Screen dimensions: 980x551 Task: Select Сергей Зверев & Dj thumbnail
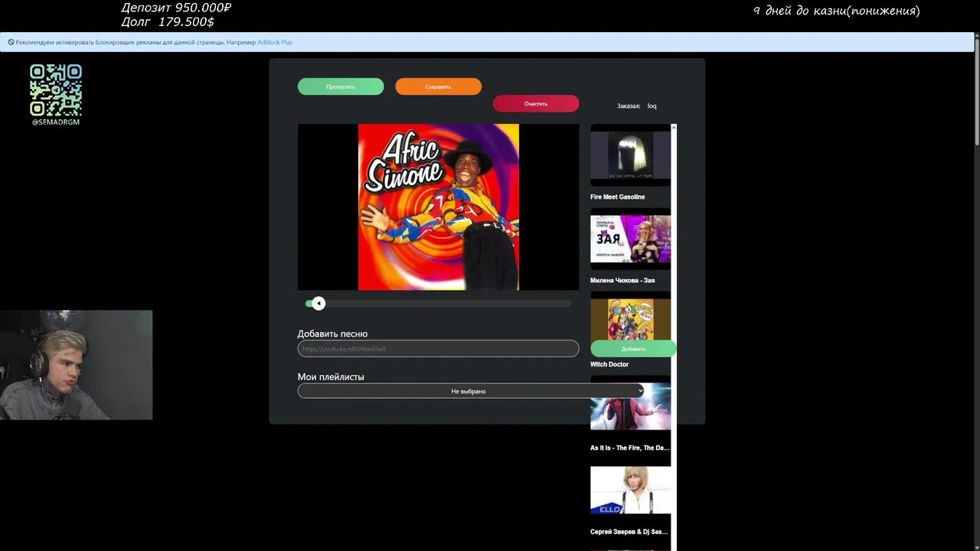click(x=630, y=490)
